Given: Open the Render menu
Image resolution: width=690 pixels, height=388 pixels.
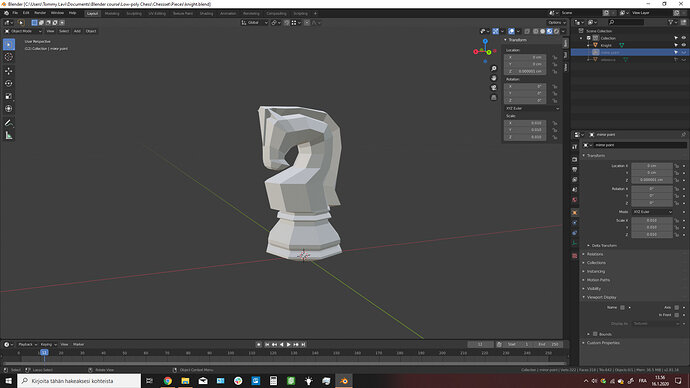Looking at the screenshot, I should coord(40,13).
